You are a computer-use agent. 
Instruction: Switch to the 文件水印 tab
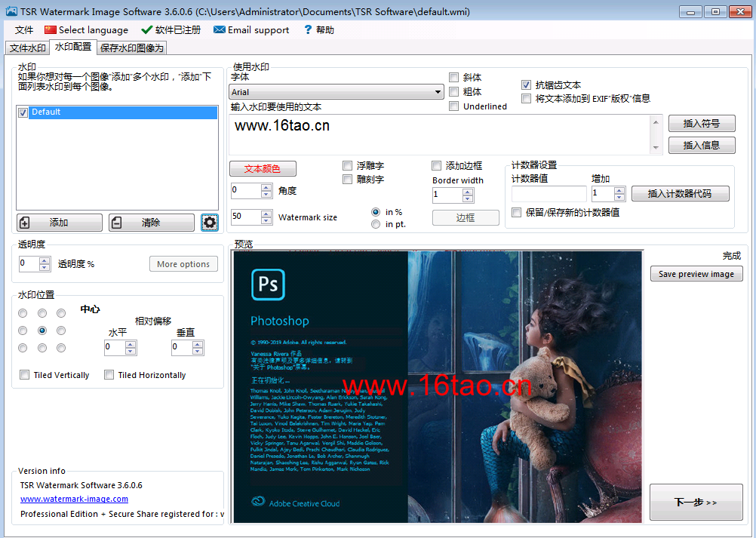27,48
